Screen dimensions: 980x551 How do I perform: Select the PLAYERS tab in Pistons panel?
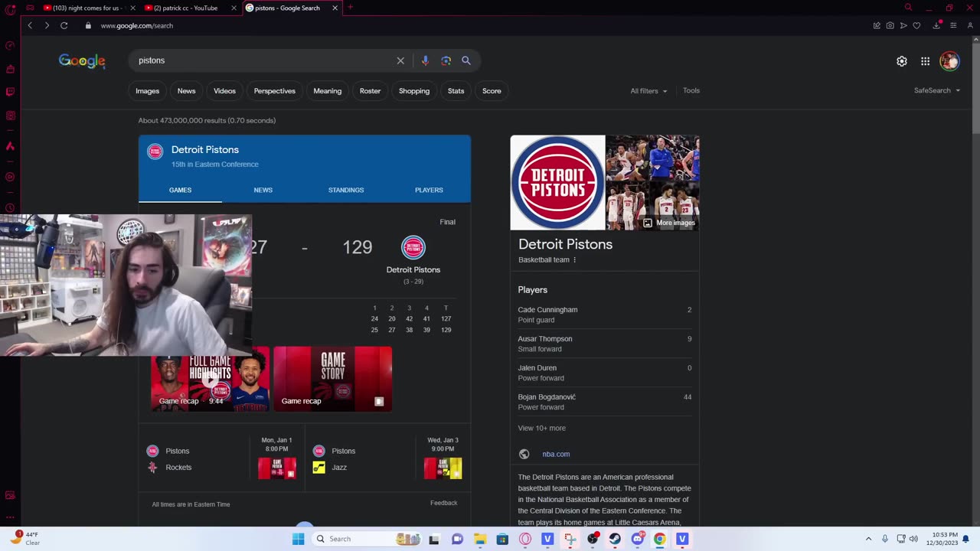click(429, 190)
